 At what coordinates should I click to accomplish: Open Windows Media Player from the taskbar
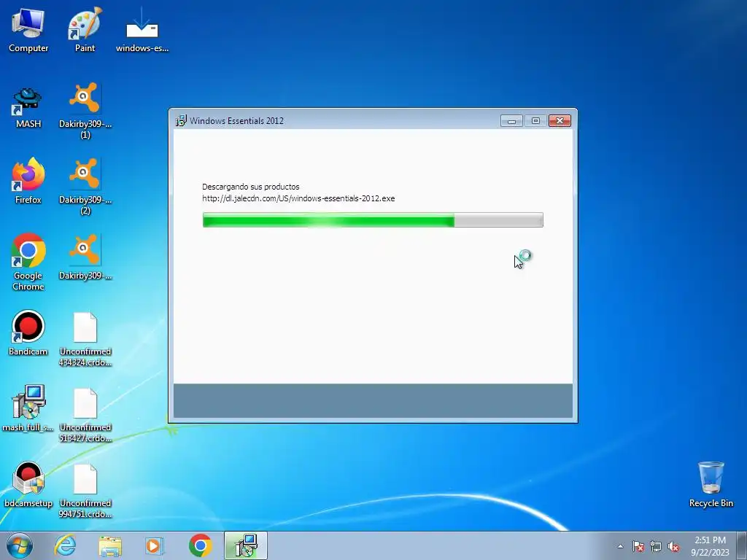[154, 545]
